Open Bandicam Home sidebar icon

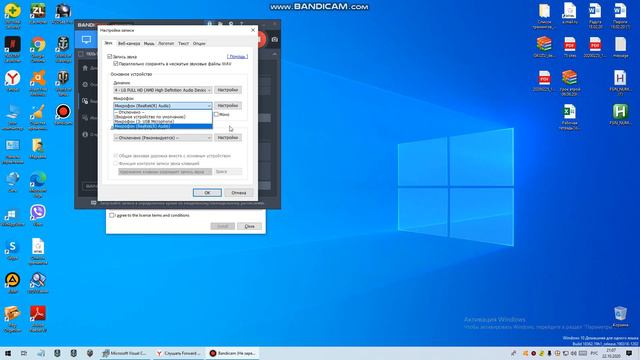[85, 68]
